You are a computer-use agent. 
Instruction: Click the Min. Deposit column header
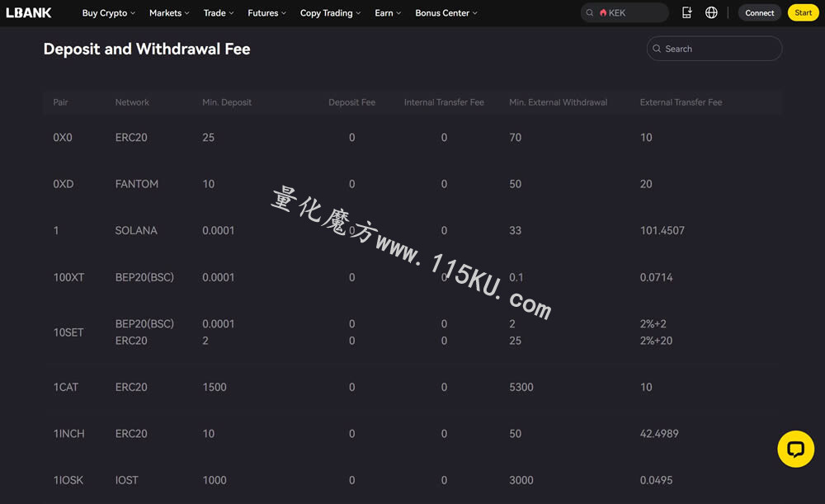coord(227,102)
